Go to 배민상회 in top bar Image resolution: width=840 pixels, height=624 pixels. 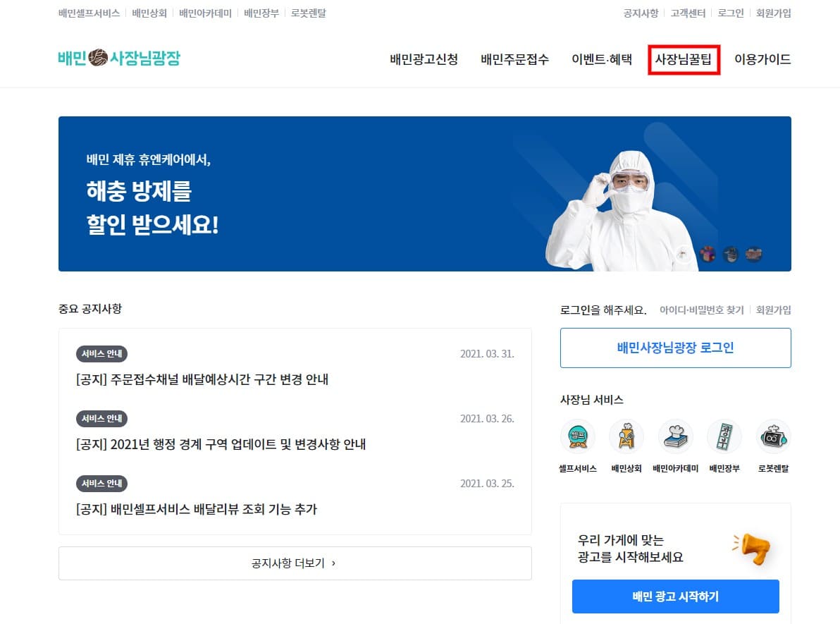tap(149, 13)
